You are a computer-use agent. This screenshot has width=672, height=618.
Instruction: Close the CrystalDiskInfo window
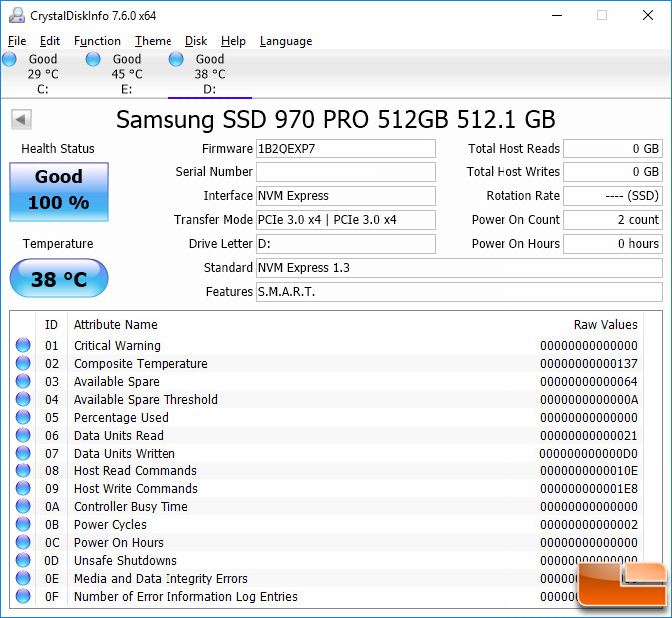[x=648, y=15]
